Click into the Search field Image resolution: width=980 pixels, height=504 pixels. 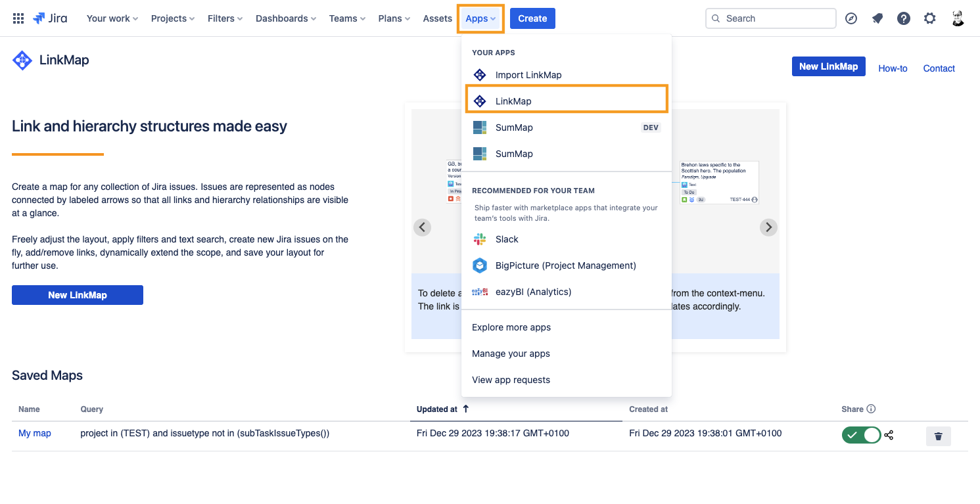(770, 18)
